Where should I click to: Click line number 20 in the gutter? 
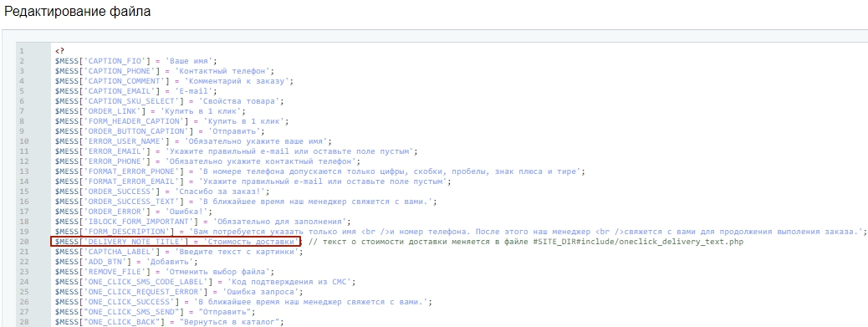(23, 242)
